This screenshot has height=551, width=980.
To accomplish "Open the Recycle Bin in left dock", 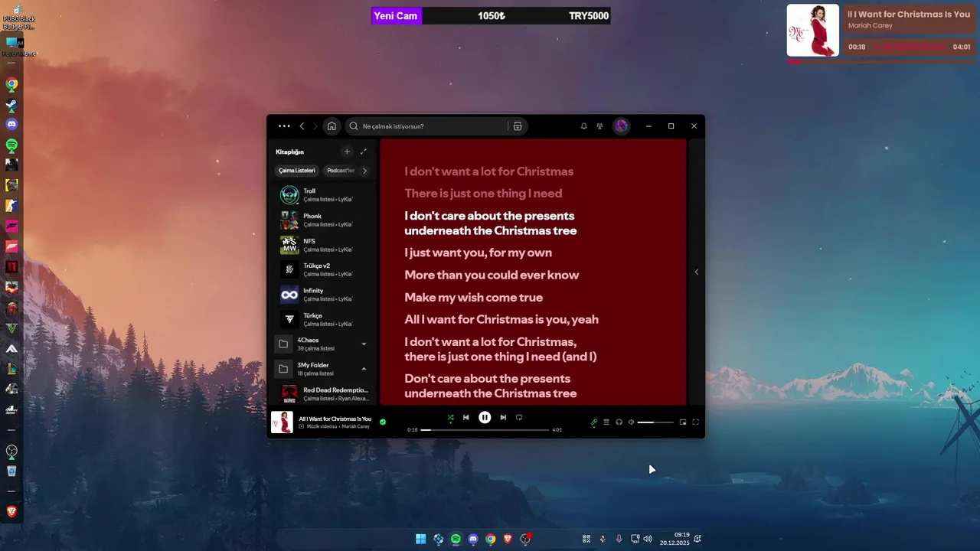I will pos(11,471).
